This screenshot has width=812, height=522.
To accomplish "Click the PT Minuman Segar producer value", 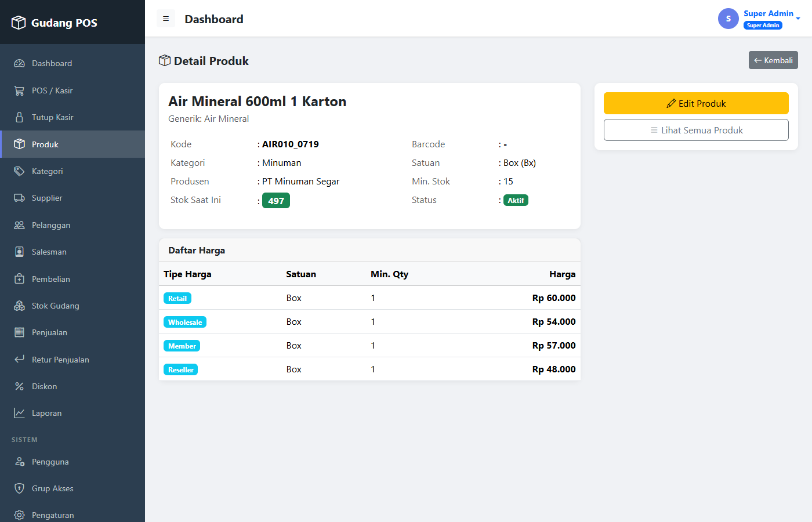I will [301, 181].
